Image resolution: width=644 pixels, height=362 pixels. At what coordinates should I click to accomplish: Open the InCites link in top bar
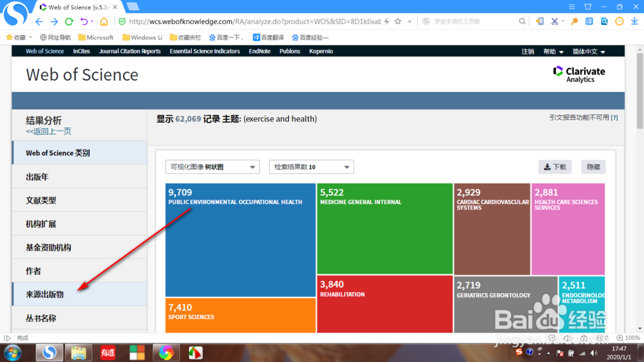pos(81,52)
